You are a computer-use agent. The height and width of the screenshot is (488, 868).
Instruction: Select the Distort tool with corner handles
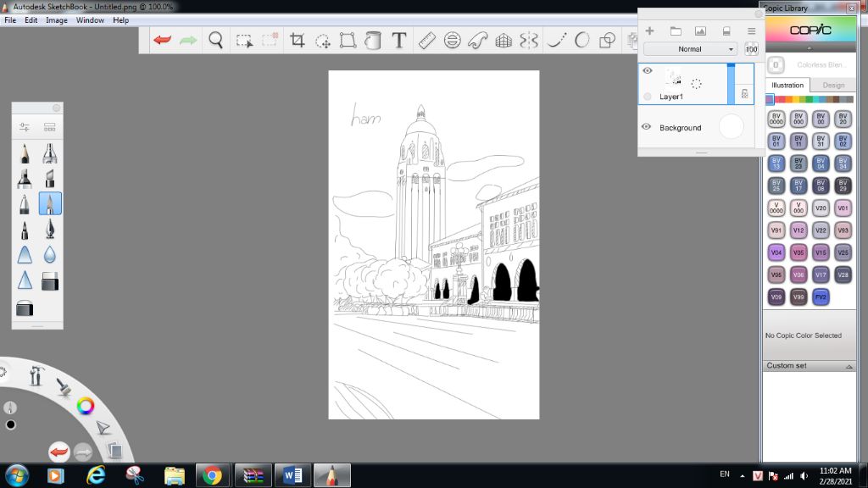(348, 41)
